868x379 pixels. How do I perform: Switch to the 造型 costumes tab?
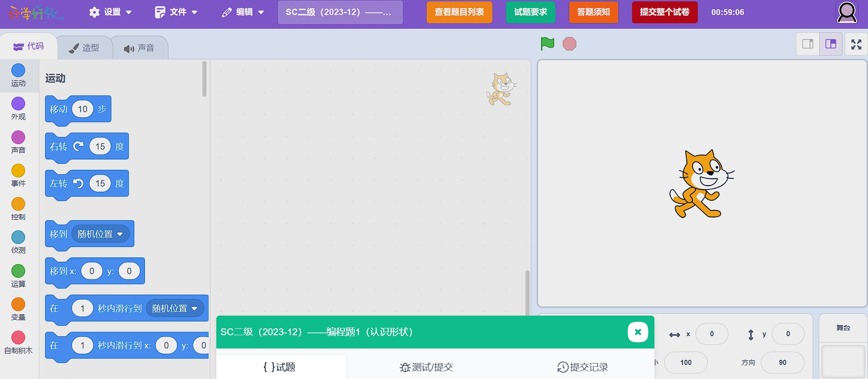coord(84,48)
